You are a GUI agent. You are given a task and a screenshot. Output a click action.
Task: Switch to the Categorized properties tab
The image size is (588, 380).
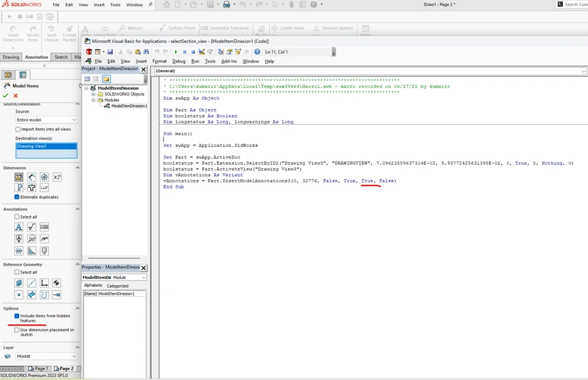[x=118, y=286]
